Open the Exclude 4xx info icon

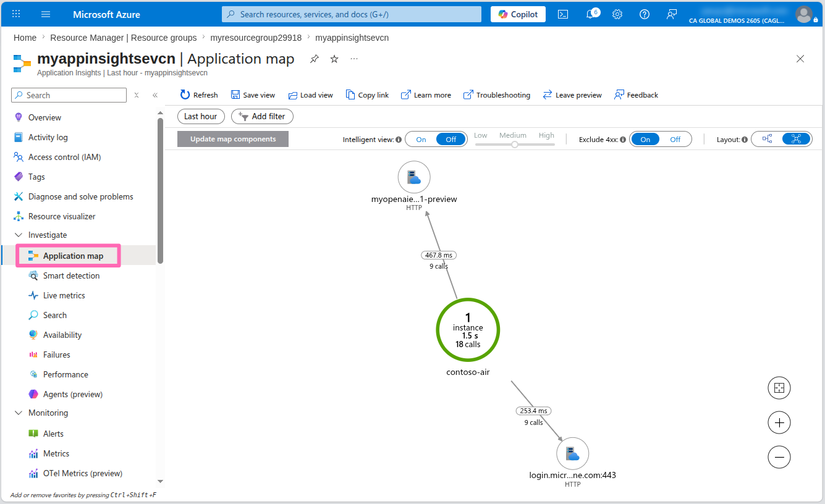coord(623,140)
